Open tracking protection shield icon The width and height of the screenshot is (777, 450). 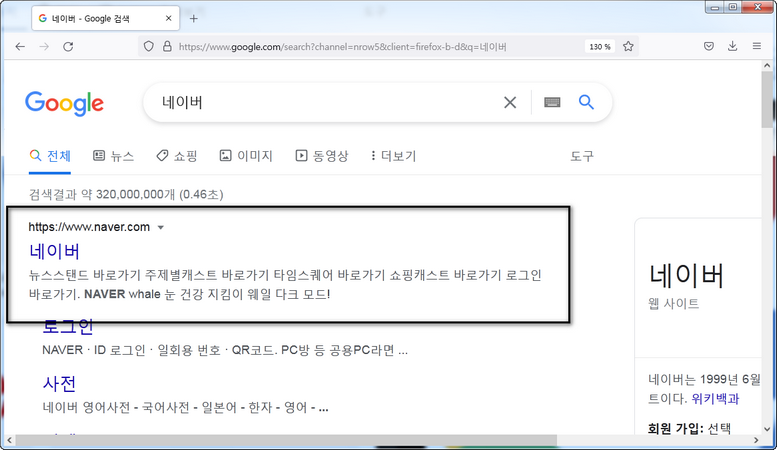tap(149, 47)
